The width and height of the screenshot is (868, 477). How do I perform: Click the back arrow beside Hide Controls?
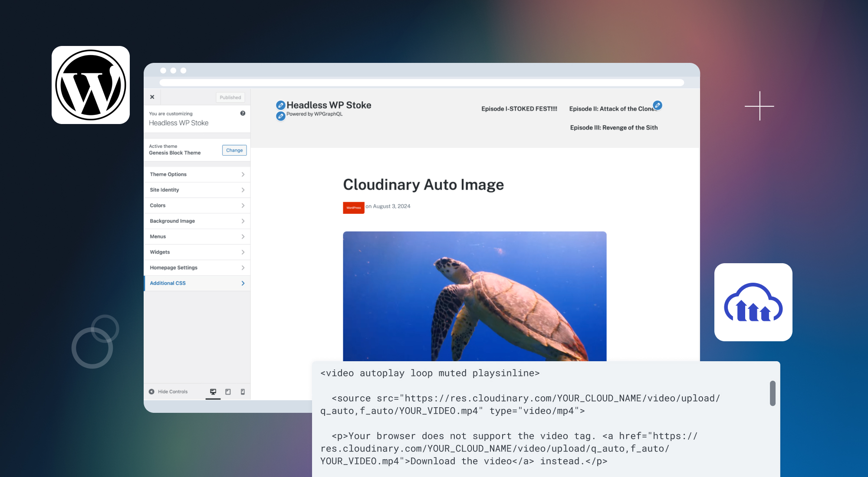pyautogui.click(x=151, y=392)
